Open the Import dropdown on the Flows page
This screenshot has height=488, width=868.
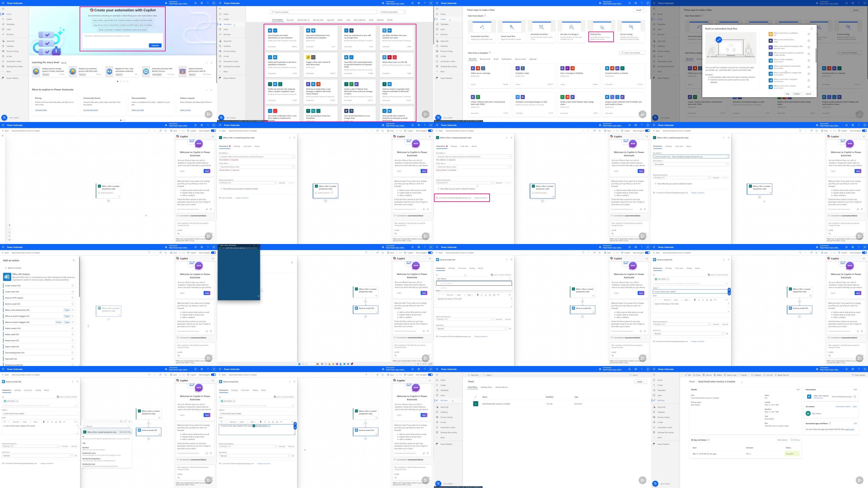[x=488, y=375]
